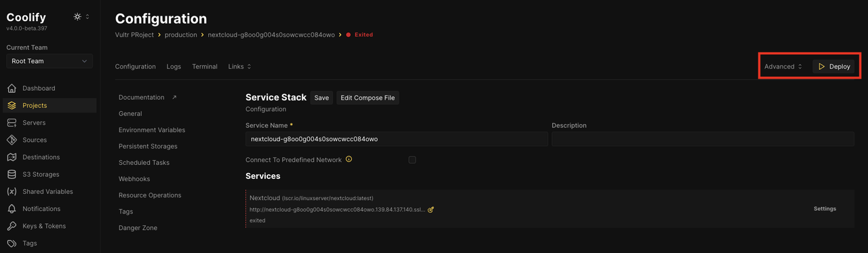
Task: Click the Shared Variables (x) icon
Action: click(12, 191)
